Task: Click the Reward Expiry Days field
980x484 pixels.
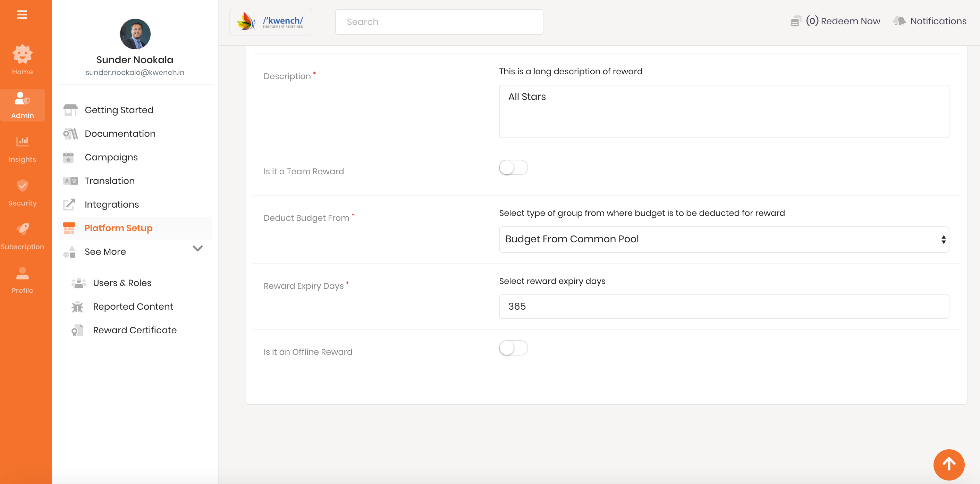Action: [724, 306]
